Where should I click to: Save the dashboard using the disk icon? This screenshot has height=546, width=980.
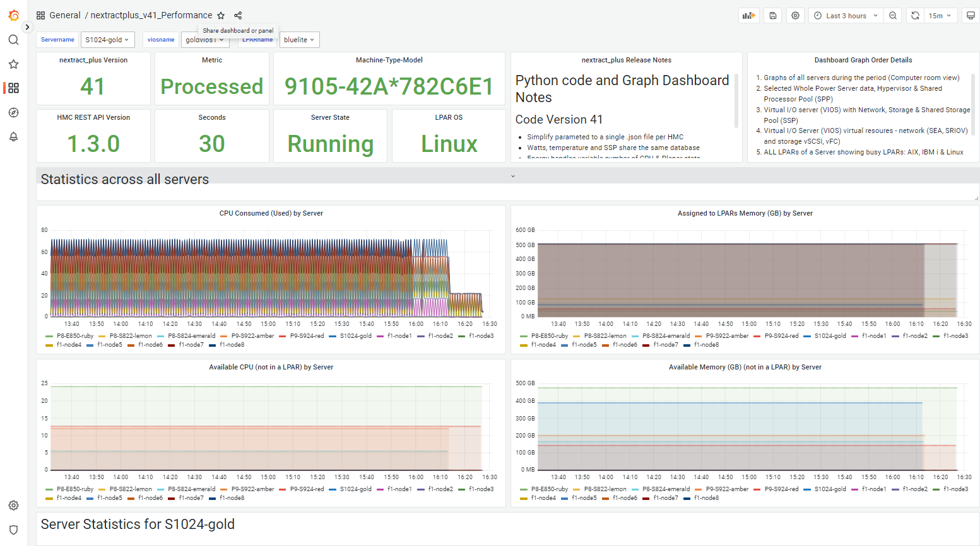(772, 16)
